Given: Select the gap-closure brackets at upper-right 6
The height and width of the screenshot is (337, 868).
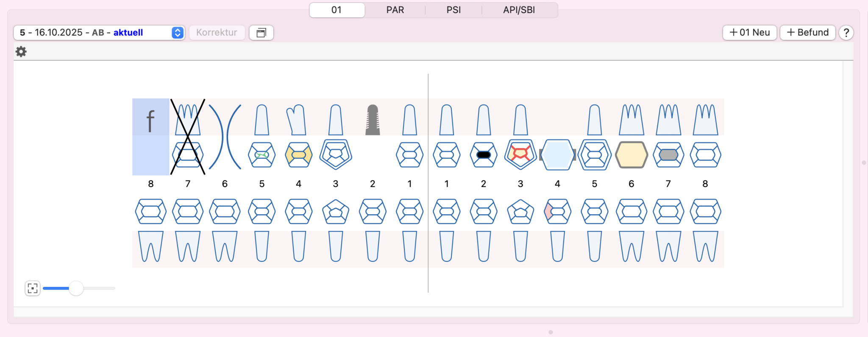Looking at the screenshot, I should 225,137.
